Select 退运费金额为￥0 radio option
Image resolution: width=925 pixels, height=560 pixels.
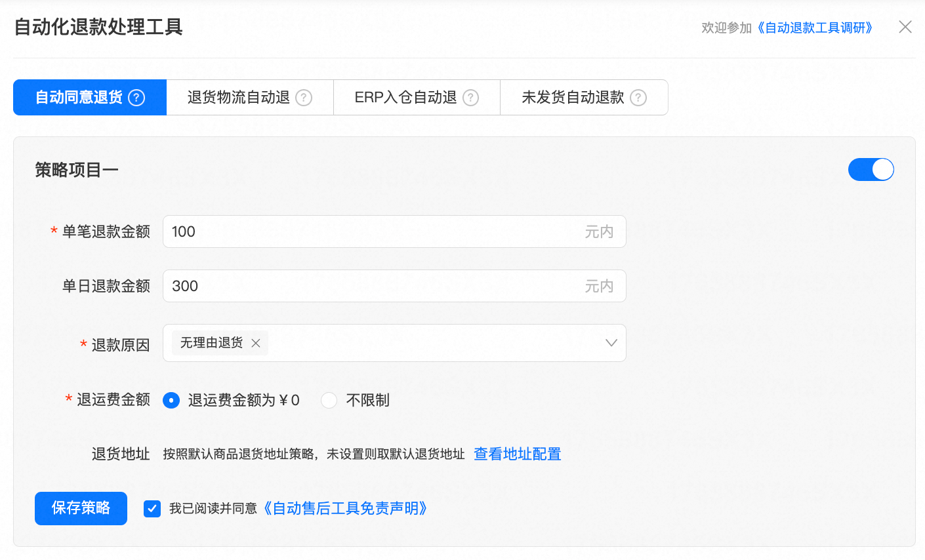(171, 400)
